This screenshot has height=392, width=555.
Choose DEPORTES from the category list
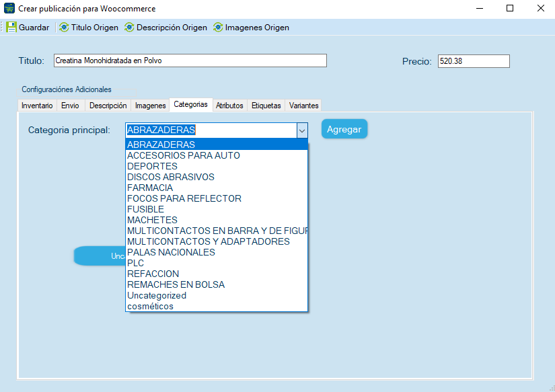217,166
